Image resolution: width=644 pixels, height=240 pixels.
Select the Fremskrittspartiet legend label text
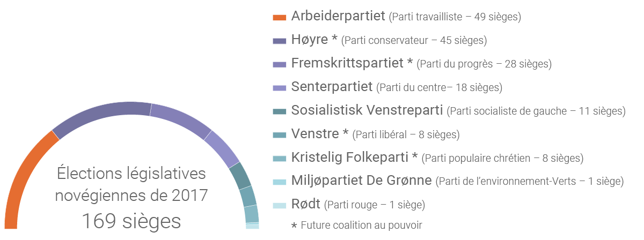(352, 64)
